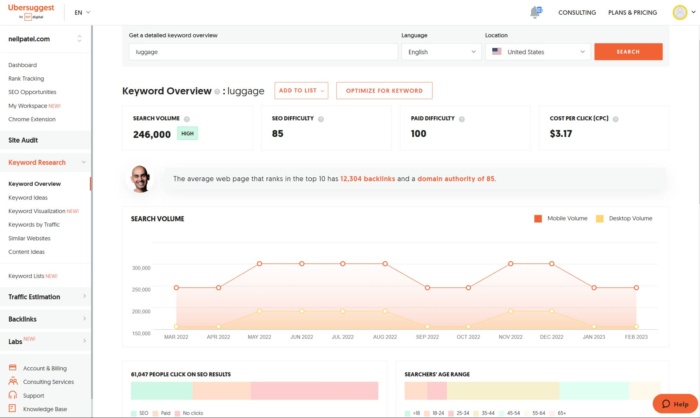This screenshot has height=418, width=700.
Task: Open Similar Websites
Action: [x=29, y=238]
